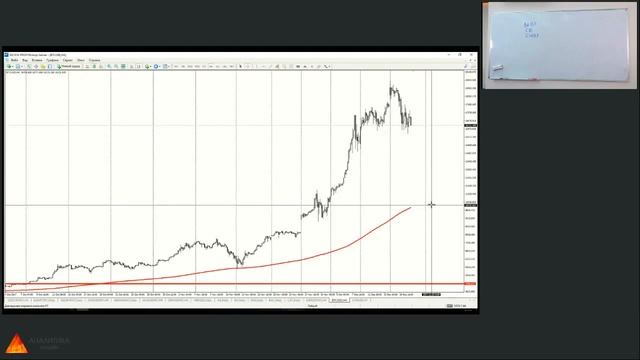This screenshot has height=360, width=640.
Task: Toggle the Data Window icon
Action: click(x=36, y=66)
